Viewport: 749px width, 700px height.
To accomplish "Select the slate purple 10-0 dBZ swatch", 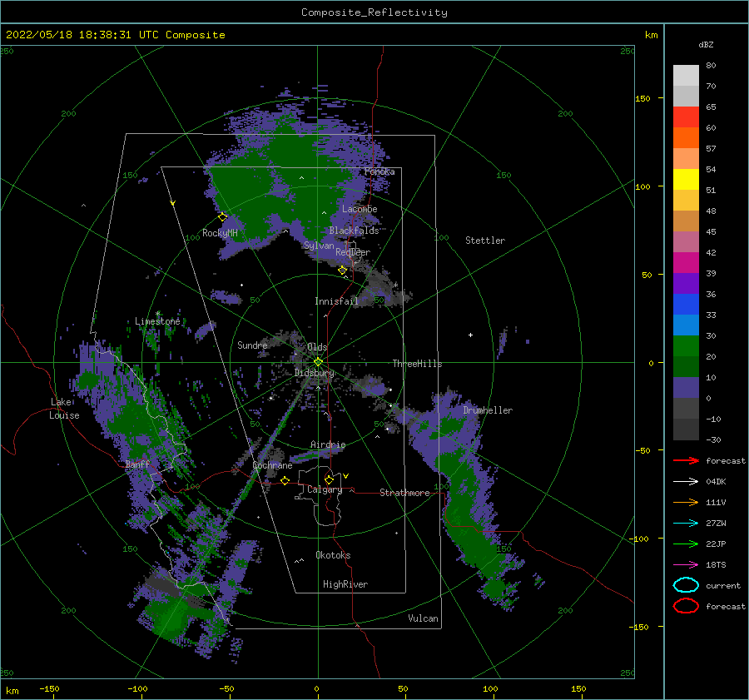I will coord(686,388).
